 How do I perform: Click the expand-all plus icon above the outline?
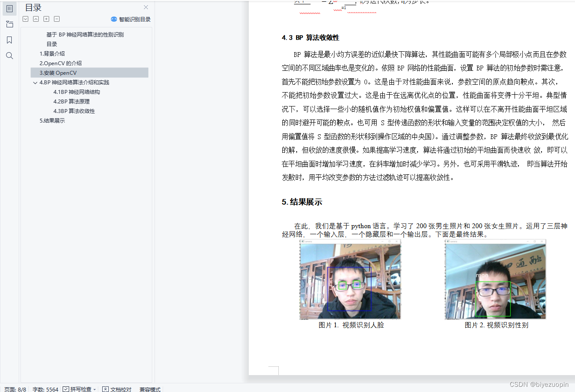46,19
